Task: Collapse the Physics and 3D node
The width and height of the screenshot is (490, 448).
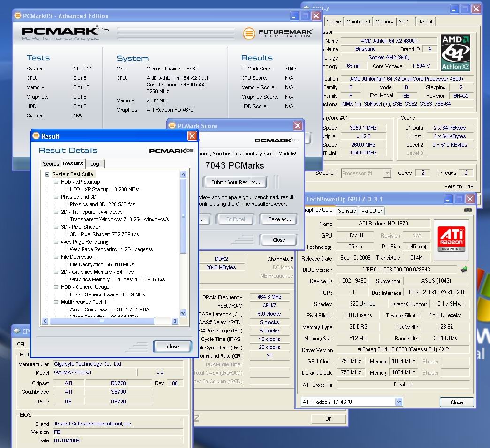Action: (56, 197)
